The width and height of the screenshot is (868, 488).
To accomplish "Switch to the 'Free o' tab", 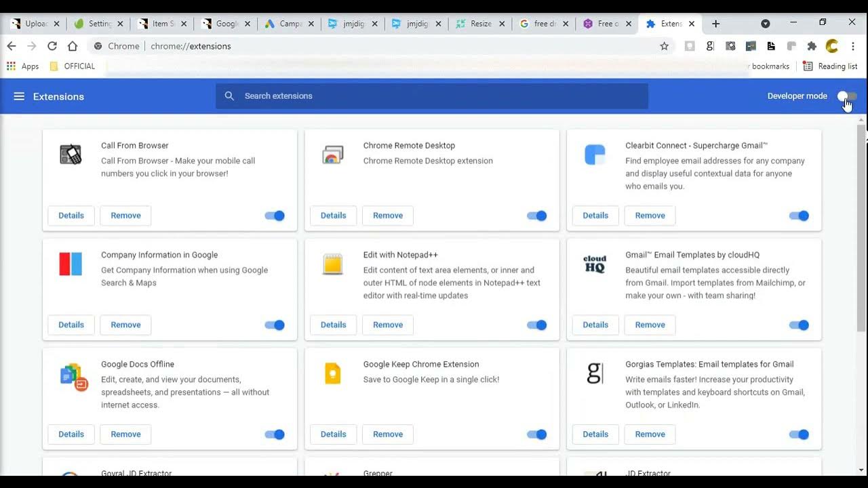I will click(607, 24).
